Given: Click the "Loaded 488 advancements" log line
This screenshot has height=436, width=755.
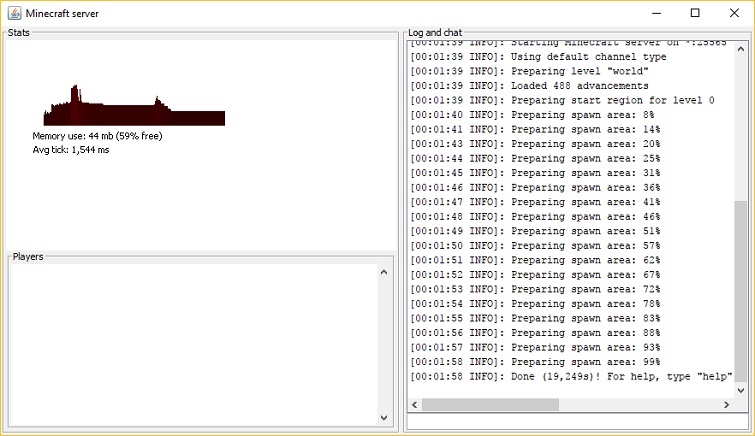Looking at the screenshot, I should 535,86.
